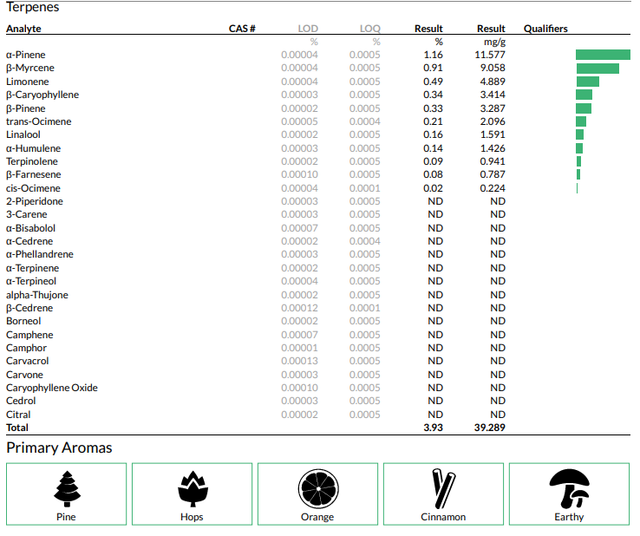640x536 pixels.
Task: Select the Caryophyllene Oxide analyte name
Action: [52, 388]
